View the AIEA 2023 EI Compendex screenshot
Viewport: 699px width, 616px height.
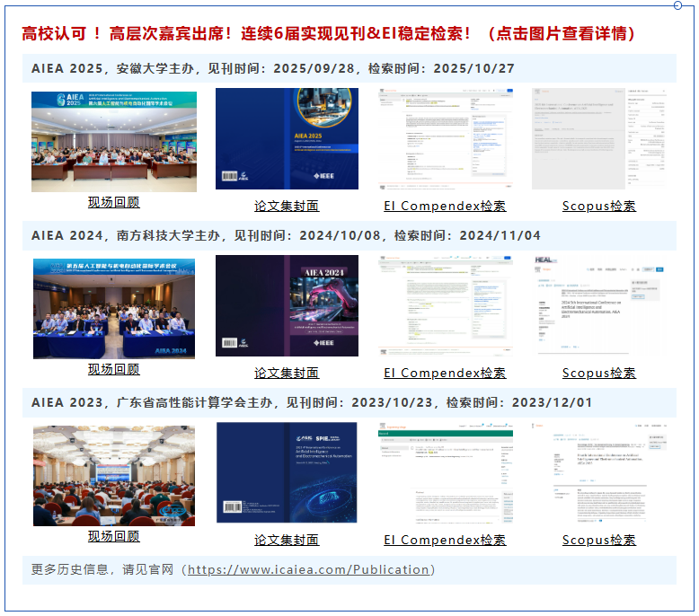(446, 472)
